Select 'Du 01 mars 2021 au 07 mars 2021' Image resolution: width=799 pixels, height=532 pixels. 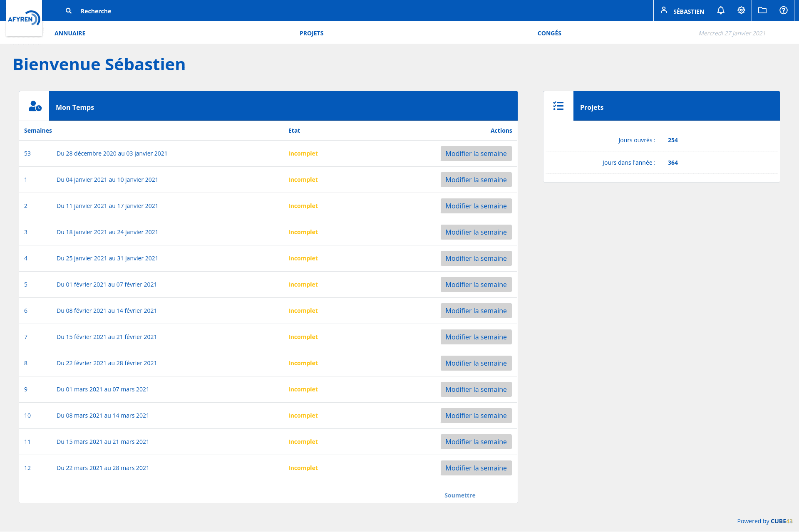103,389
